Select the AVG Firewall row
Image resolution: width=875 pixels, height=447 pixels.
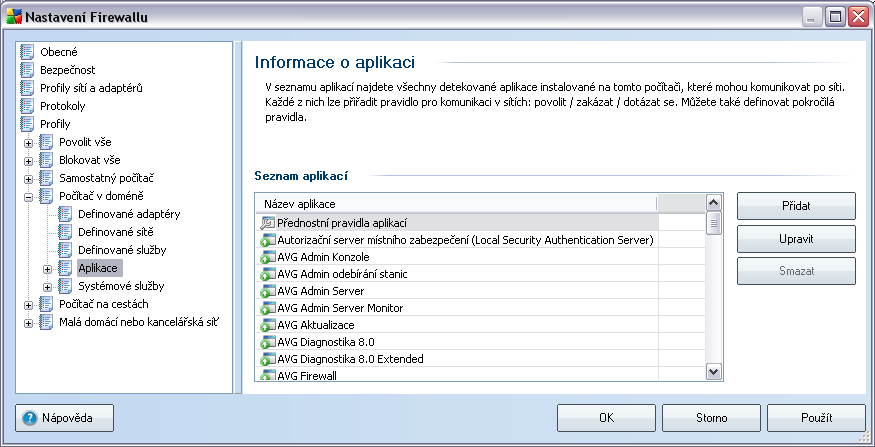(480, 375)
